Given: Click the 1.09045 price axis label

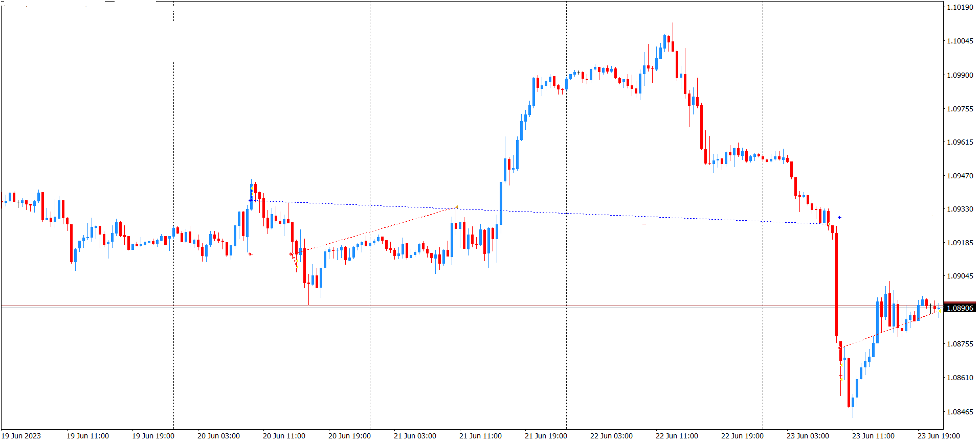Looking at the screenshot, I should (x=960, y=276).
